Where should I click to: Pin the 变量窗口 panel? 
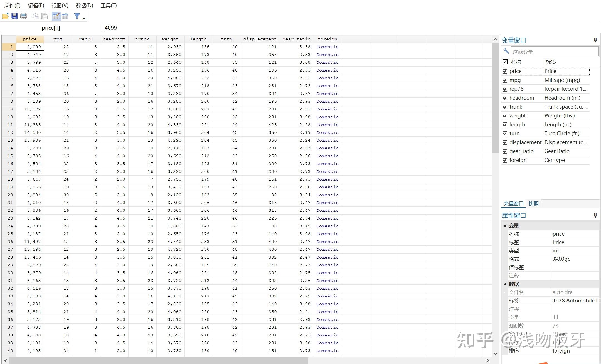pos(595,40)
